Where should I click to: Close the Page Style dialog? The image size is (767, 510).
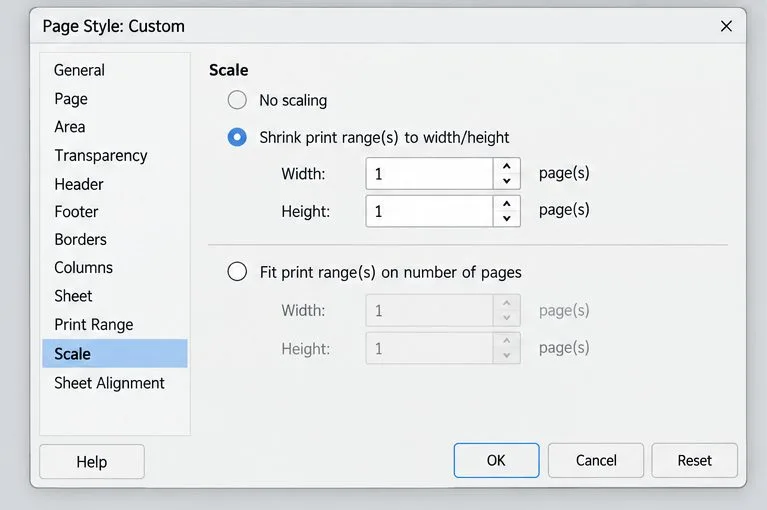(726, 26)
